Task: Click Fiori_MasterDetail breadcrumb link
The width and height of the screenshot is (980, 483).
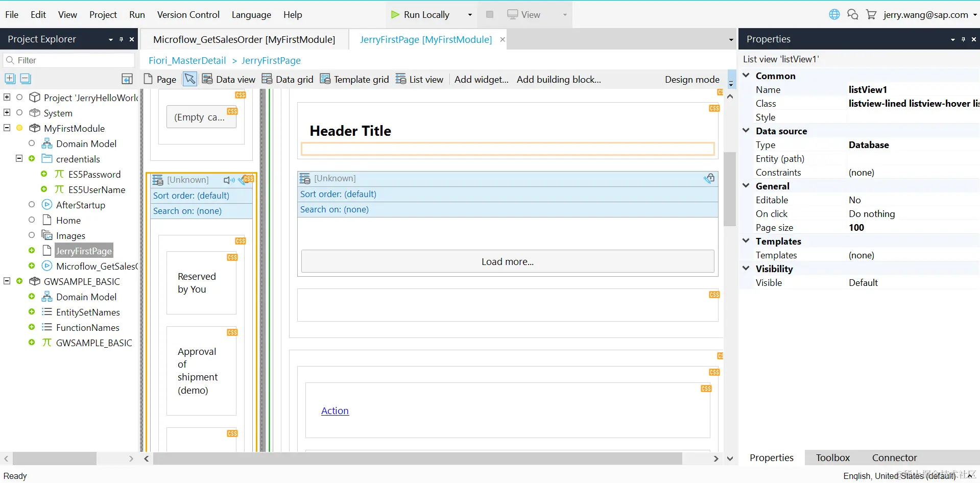Action: pyautogui.click(x=187, y=60)
